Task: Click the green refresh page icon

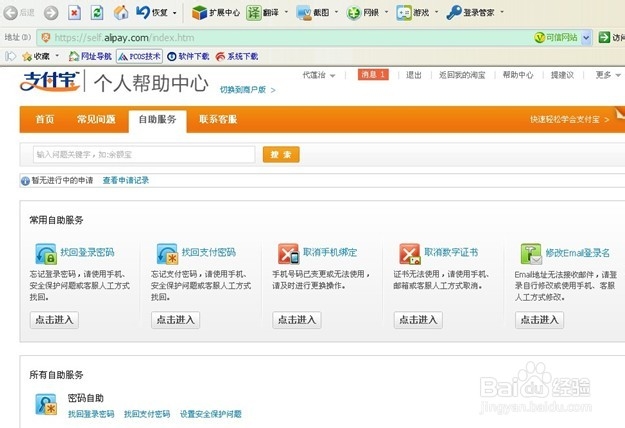Action: [x=97, y=13]
